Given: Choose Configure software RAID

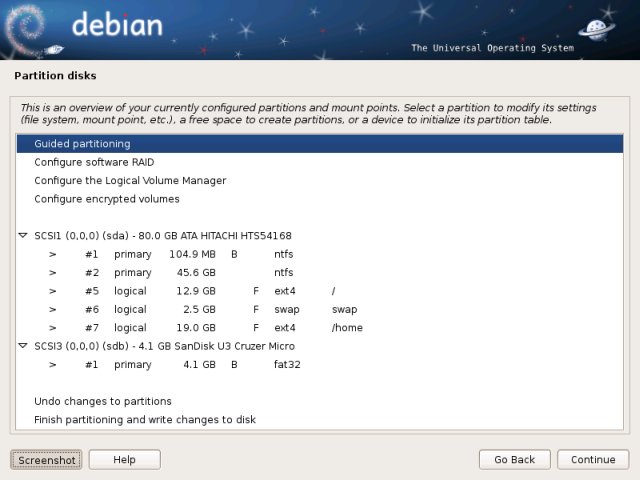Looking at the screenshot, I should [94, 162].
